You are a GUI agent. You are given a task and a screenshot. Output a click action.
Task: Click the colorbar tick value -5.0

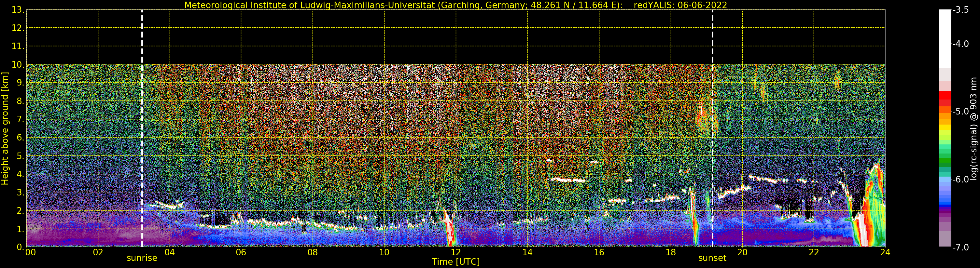click(x=960, y=112)
